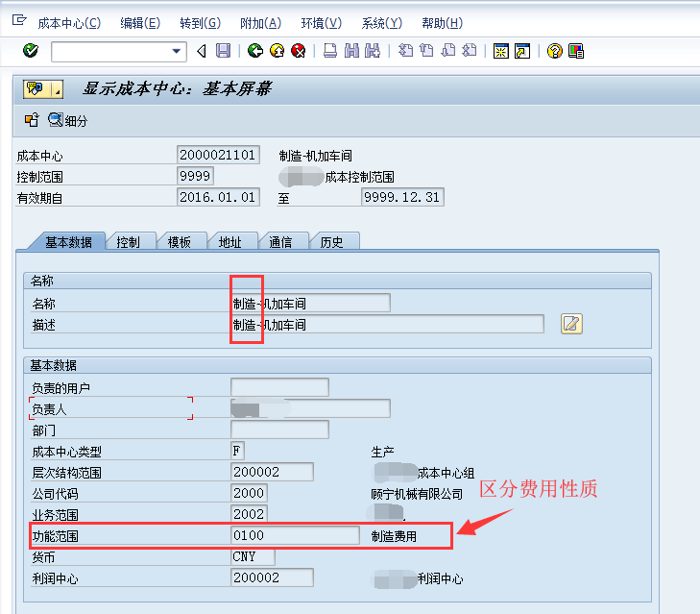Open Help question mark icon

point(554,51)
